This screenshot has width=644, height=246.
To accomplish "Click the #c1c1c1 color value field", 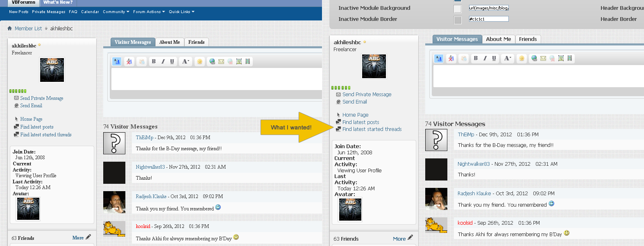I will pos(489,19).
